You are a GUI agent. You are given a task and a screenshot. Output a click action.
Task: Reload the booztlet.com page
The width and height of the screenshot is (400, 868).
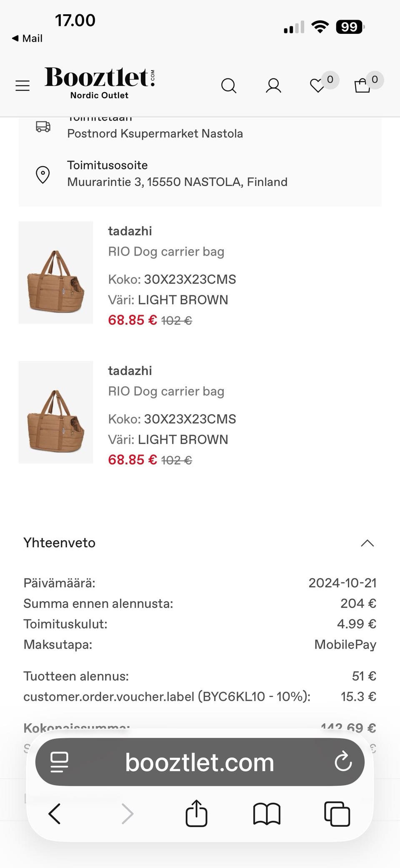click(343, 762)
